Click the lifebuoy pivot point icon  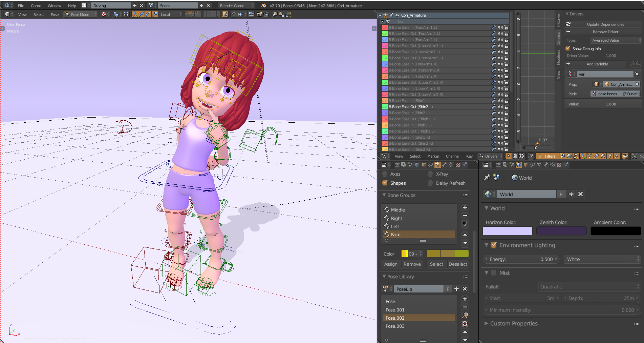[104, 14]
